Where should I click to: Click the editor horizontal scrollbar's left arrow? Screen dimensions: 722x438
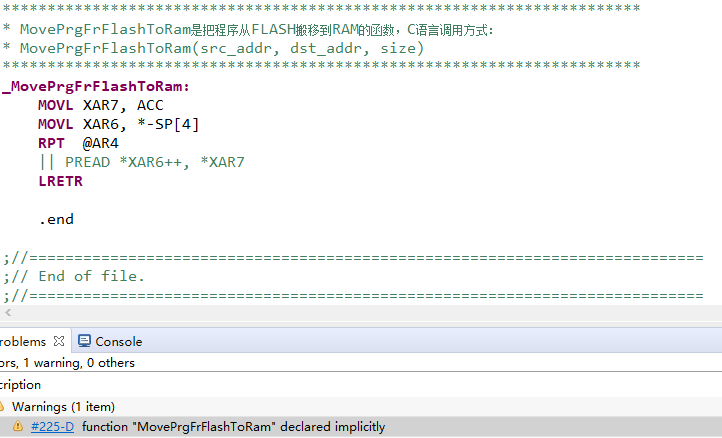pyautogui.click(x=8, y=313)
